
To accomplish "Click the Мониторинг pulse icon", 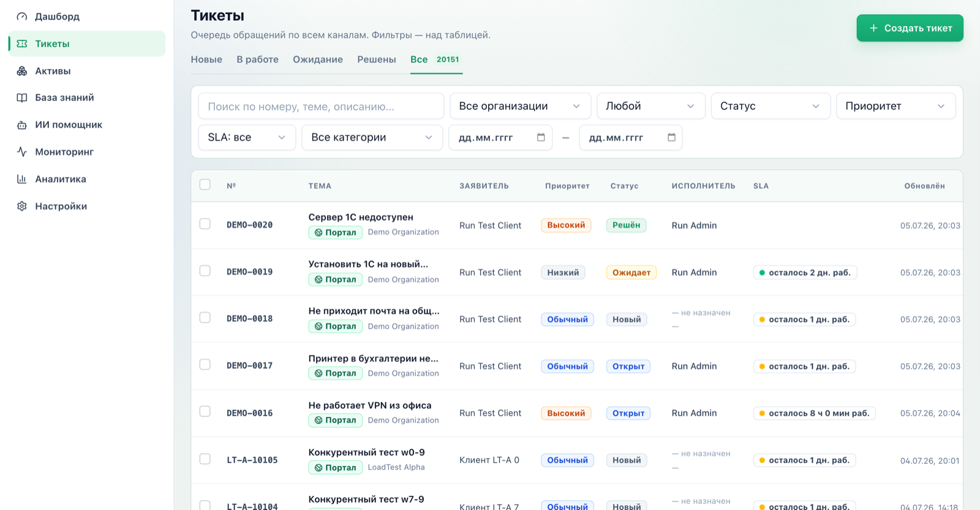I will click(x=22, y=152).
